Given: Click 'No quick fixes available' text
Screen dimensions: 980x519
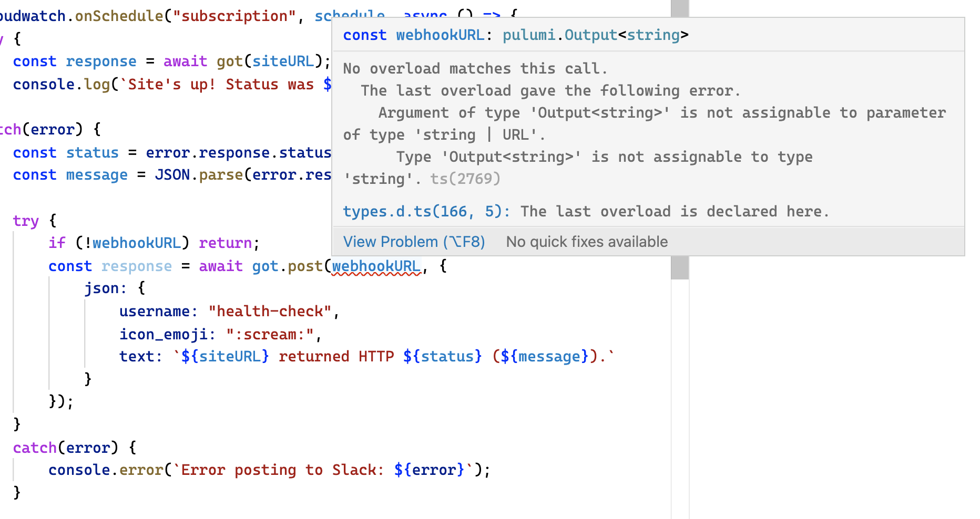Looking at the screenshot, I should (x=587, y=242).
